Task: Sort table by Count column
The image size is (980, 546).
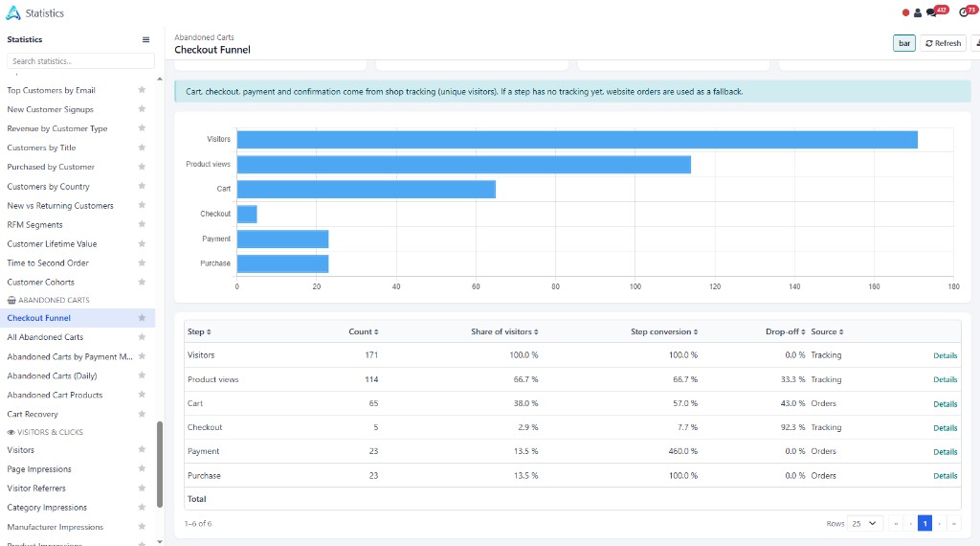Action: (363, 331)
